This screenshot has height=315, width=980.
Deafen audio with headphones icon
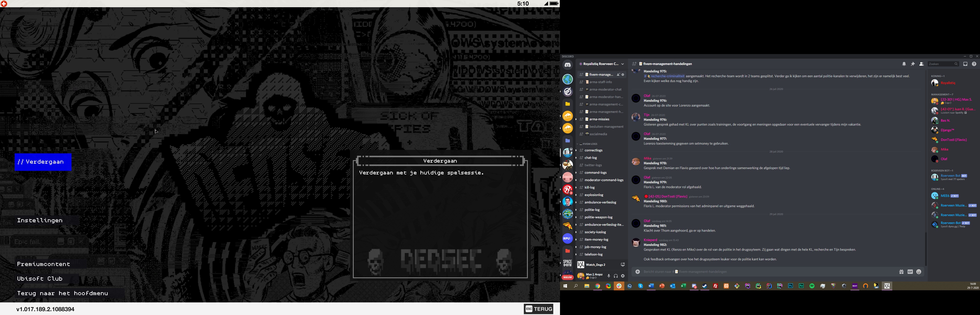coord(616,276)
